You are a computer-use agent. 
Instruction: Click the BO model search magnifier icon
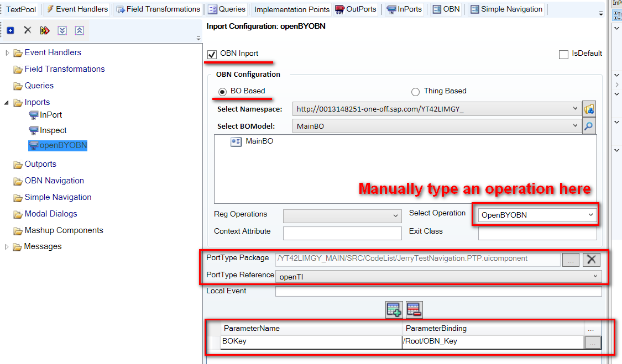tap(589, 126)
